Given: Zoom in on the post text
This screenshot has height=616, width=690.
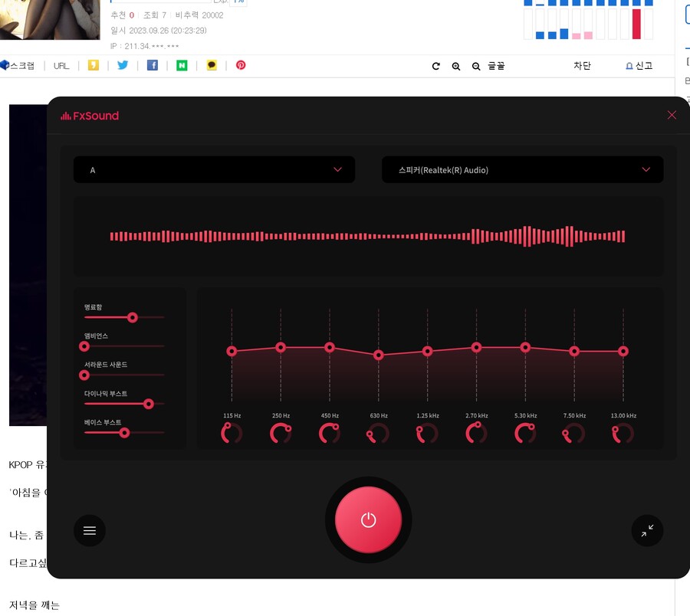Looking at the screenshot, I should point(456,66).
